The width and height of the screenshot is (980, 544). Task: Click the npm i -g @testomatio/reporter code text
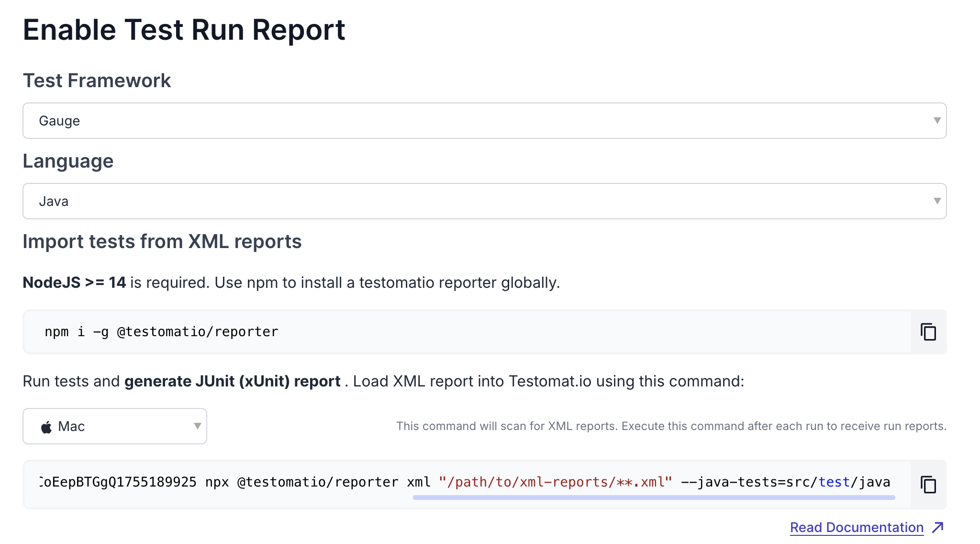(x=161, y=331)
